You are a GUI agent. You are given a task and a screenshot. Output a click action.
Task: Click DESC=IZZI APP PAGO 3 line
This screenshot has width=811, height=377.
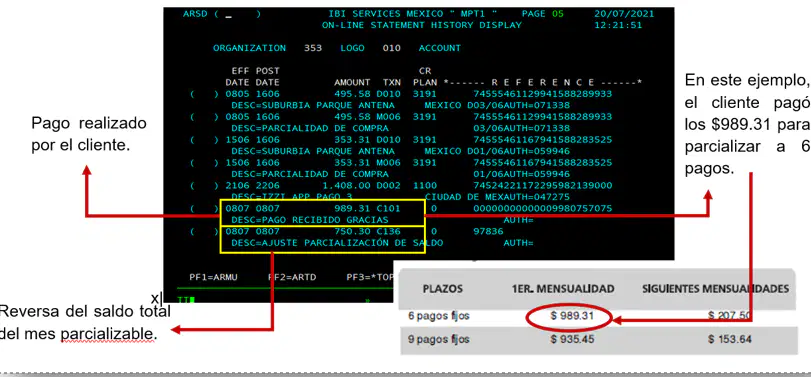click(x=292, y=197)
